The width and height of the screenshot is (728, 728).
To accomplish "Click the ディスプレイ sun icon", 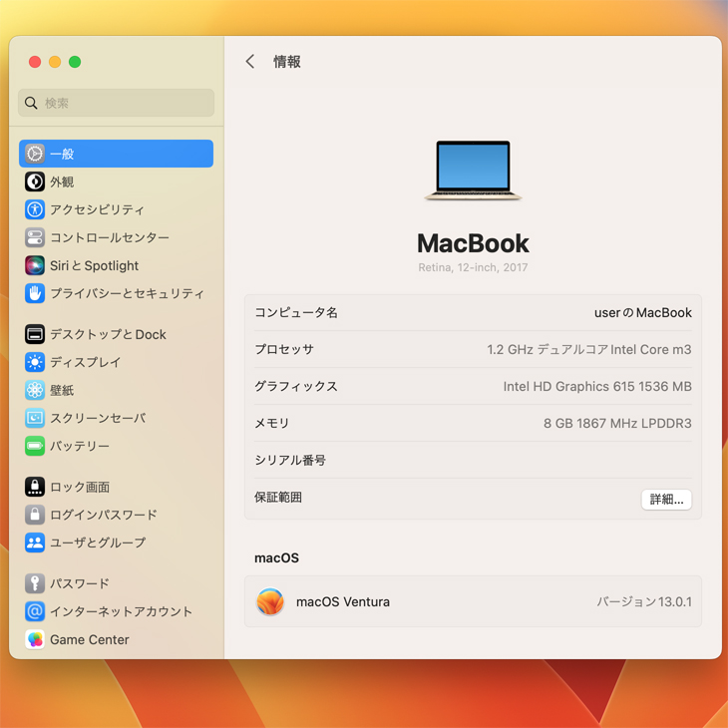I will point(35,362).
